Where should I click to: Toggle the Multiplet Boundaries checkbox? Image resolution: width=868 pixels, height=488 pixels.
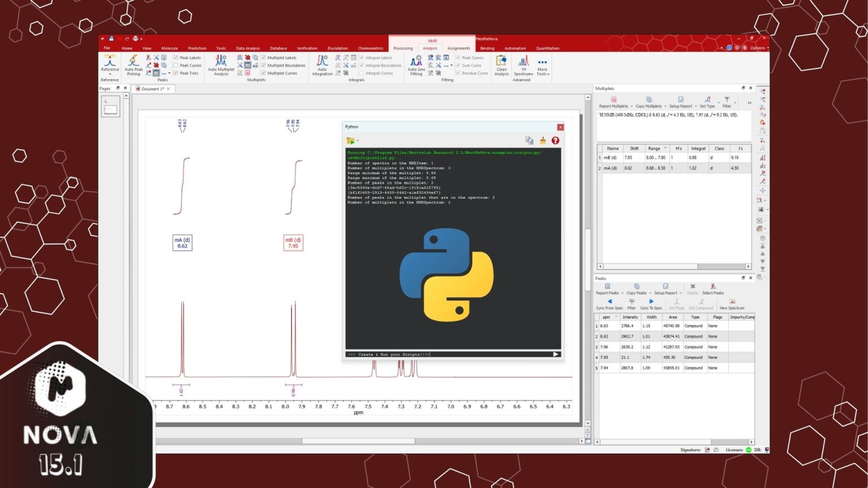tap(263, 66)
